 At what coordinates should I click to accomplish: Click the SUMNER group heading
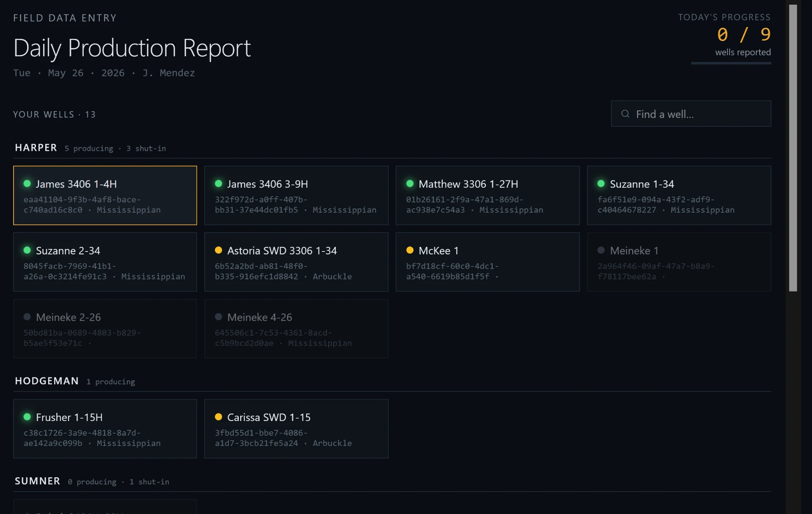[x=38, y=481]
